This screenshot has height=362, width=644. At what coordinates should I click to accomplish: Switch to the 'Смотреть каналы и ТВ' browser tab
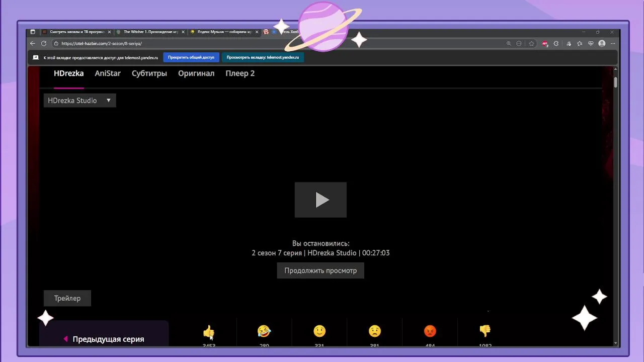tap(76, 32)
